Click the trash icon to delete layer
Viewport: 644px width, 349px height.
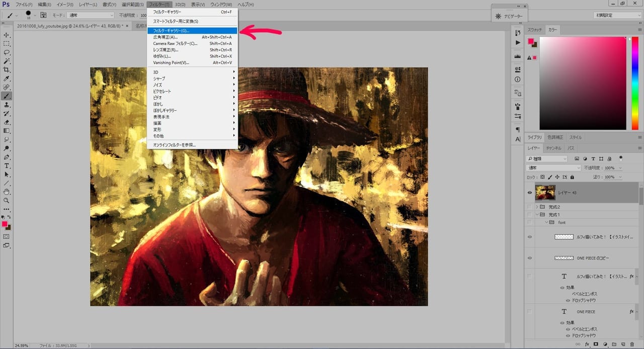632,344
